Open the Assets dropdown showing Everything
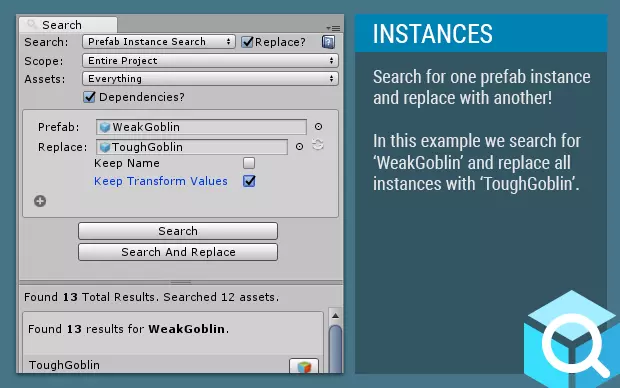This screenshot has height=388, width=620. (210, 78)
